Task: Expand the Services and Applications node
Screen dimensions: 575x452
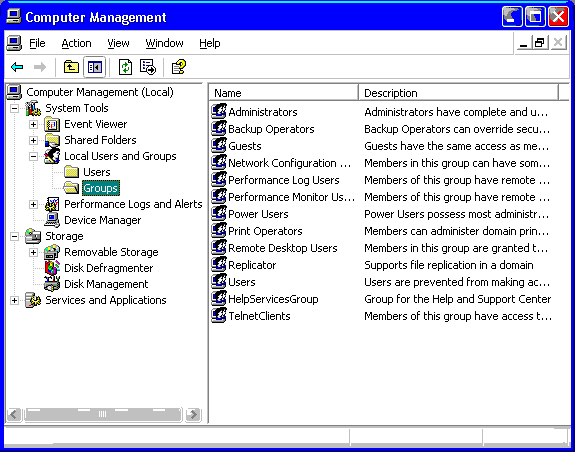Action: tap(14, 301)
